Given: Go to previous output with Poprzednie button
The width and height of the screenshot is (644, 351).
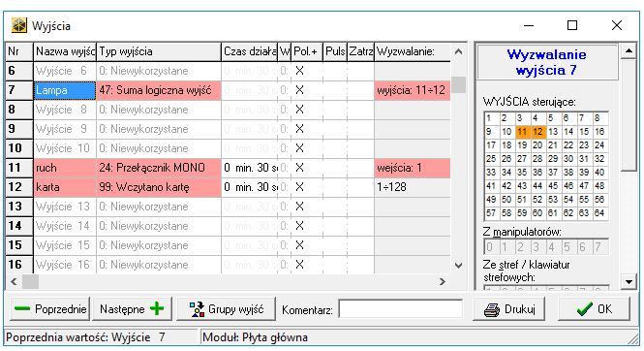Looking at the screenshot, I should point(49,309).
